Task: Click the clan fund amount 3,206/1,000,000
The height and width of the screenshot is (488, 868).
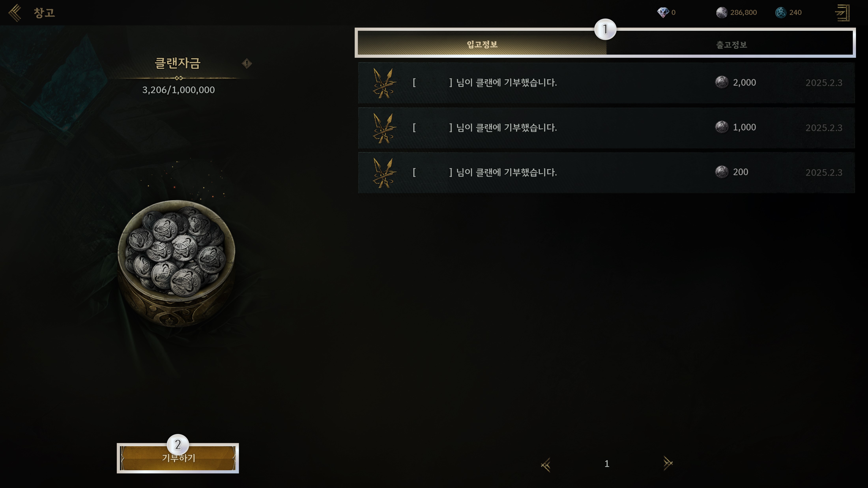Action: 178,90
